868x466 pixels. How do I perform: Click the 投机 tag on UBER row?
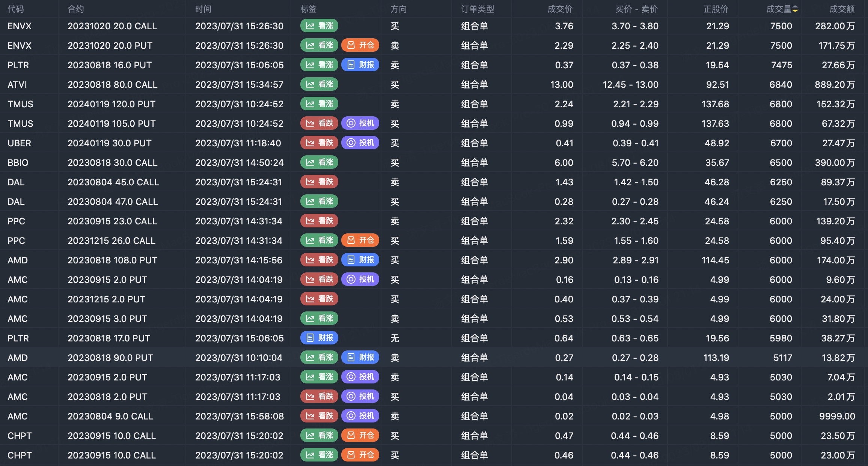point(360,143)
